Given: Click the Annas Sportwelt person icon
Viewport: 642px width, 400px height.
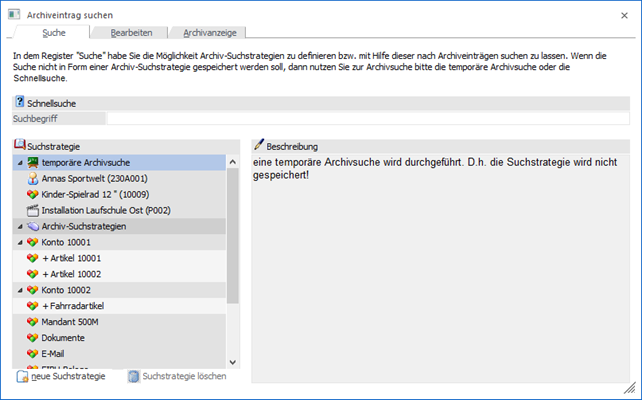Looking at the screenshot, I should (32, 178).
